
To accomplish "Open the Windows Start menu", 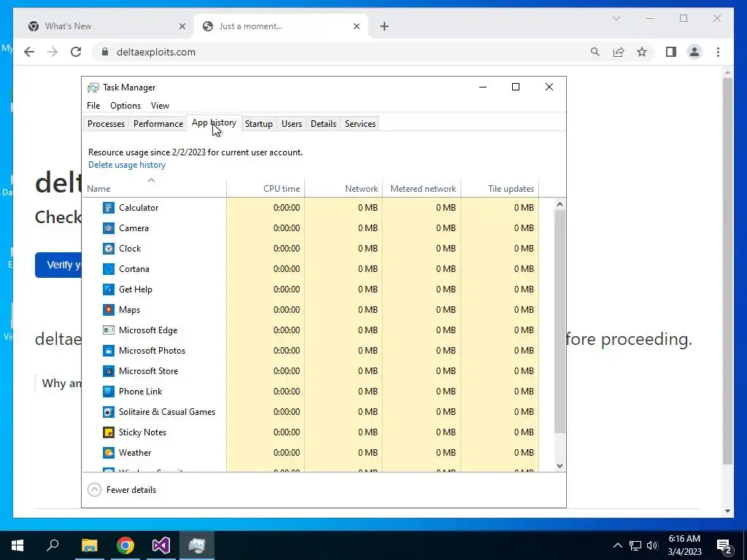I will (x=18, y=545).
